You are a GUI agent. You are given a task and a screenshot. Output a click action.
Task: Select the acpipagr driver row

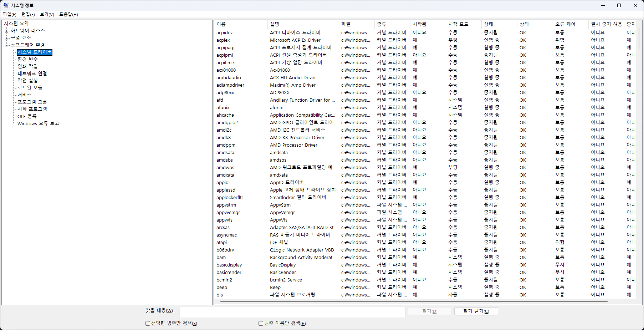tap(425, 47)
